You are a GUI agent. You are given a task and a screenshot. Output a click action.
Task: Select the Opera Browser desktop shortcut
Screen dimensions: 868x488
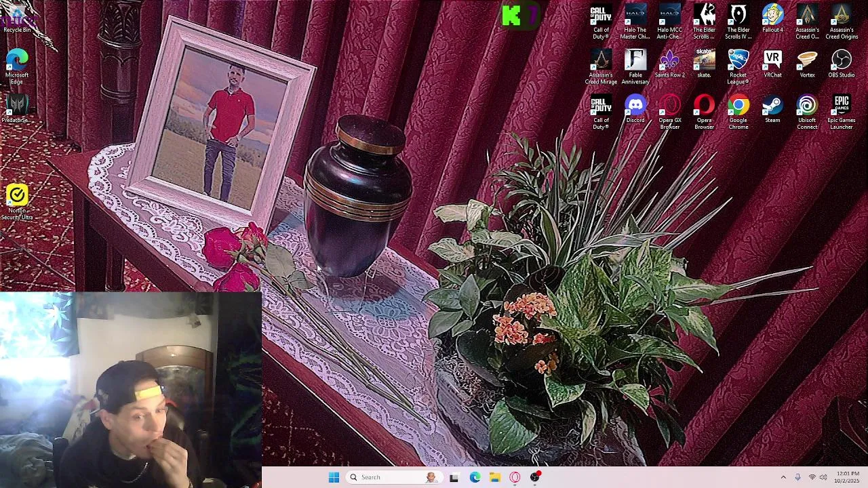[x=704, y=112]
